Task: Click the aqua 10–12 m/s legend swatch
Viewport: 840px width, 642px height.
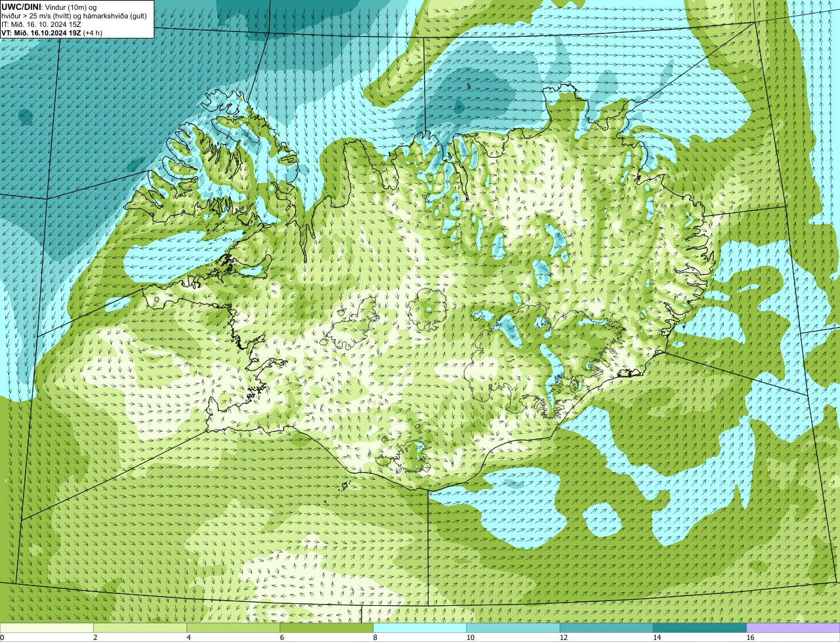Action: [513, 628]
